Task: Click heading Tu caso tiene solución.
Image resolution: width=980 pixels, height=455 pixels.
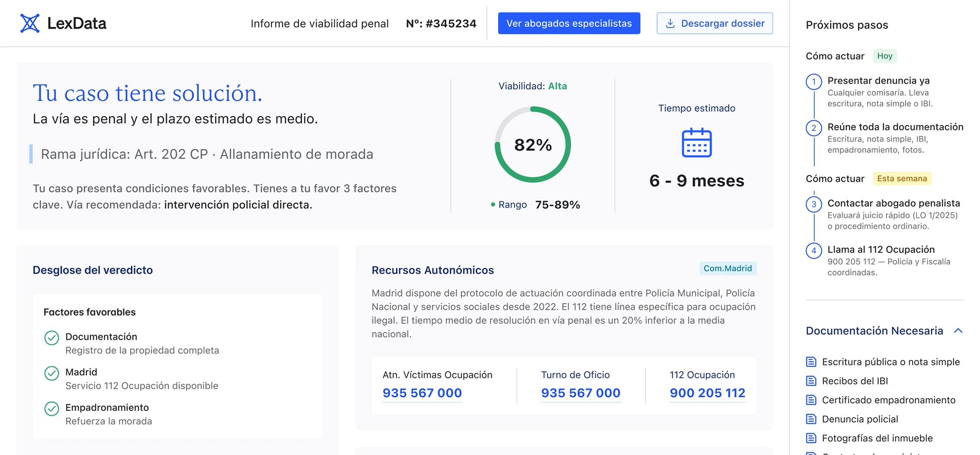Action: click(x=148, y=93)
